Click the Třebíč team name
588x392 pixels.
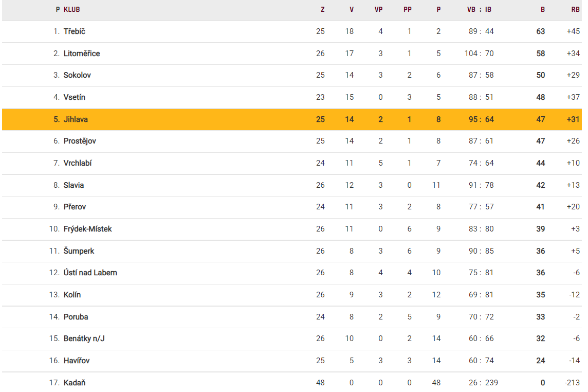(x=75, y=31)
